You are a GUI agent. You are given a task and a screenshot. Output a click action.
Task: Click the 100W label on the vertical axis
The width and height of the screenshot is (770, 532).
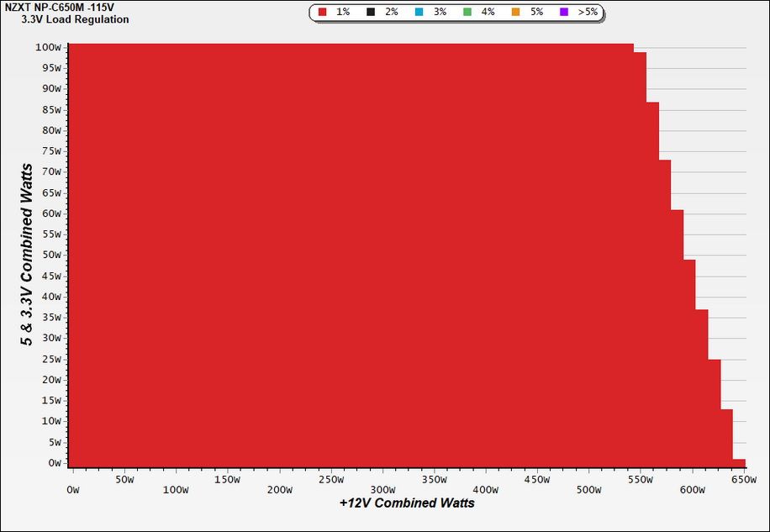click(x=48, y=48)
